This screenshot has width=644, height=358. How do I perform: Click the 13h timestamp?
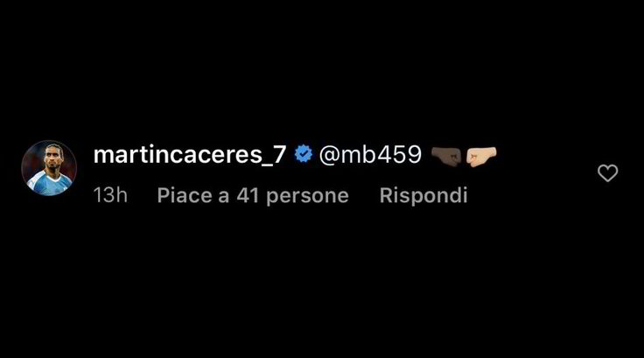110,195
